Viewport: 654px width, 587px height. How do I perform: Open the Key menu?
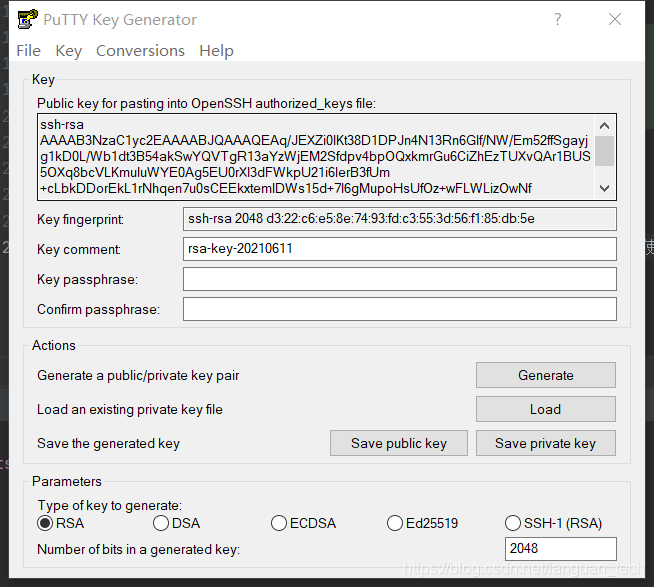coord(68,51)
